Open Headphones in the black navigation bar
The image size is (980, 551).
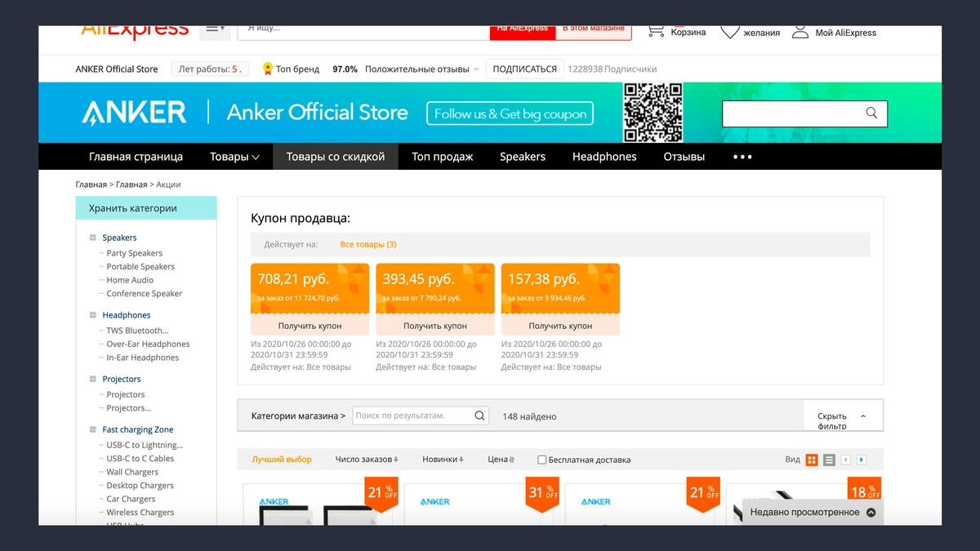click(604, 157)
